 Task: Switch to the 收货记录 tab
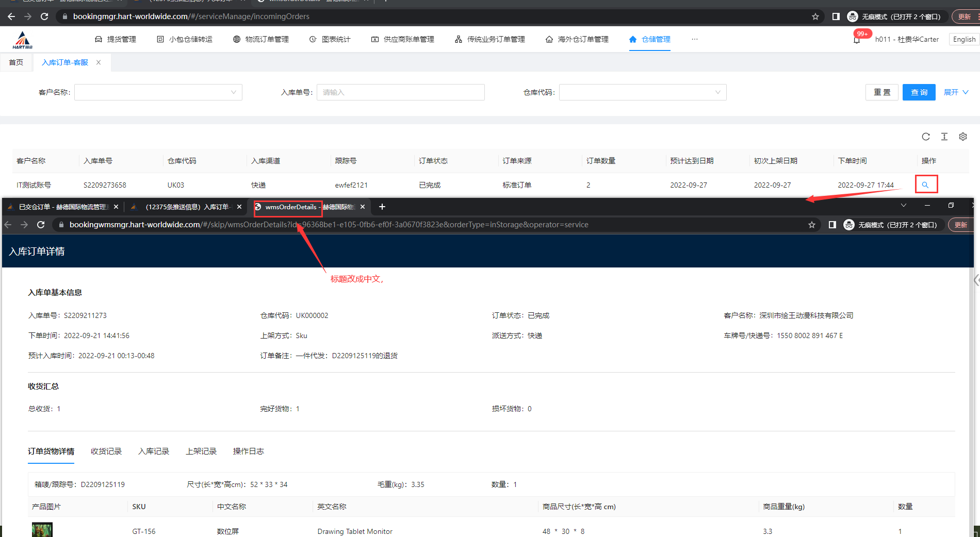pyautogui.click(x=106, y=451)
